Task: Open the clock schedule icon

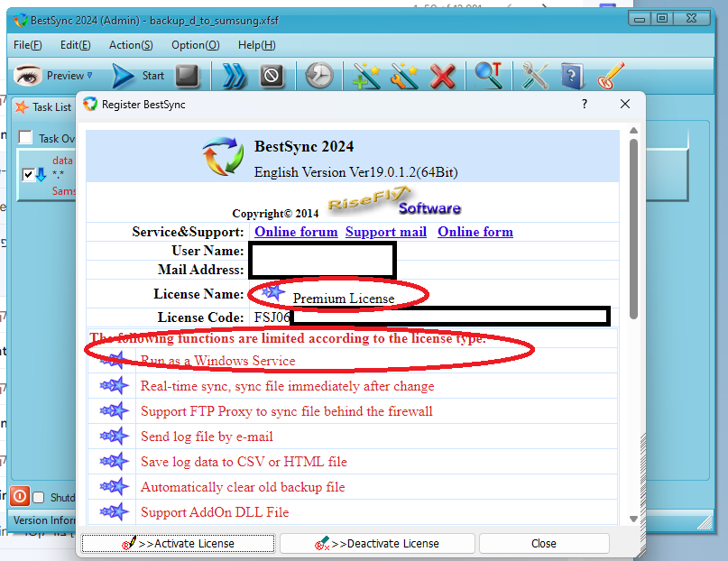Action: pyautogui.click(x=319, y=75)
